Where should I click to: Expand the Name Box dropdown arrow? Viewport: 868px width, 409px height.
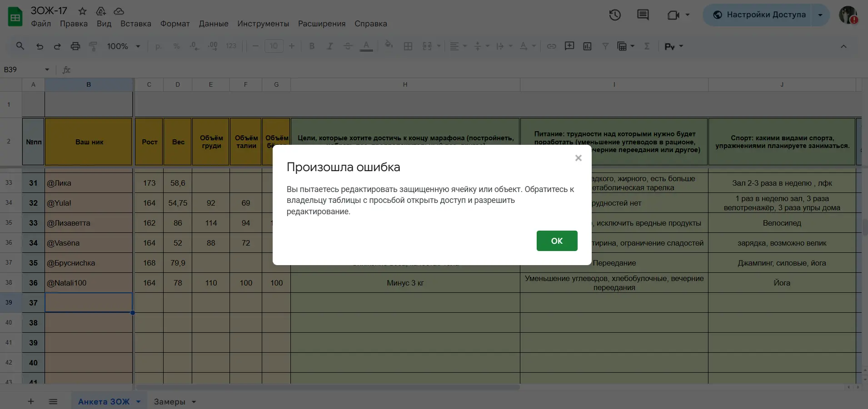click(47, 69)
